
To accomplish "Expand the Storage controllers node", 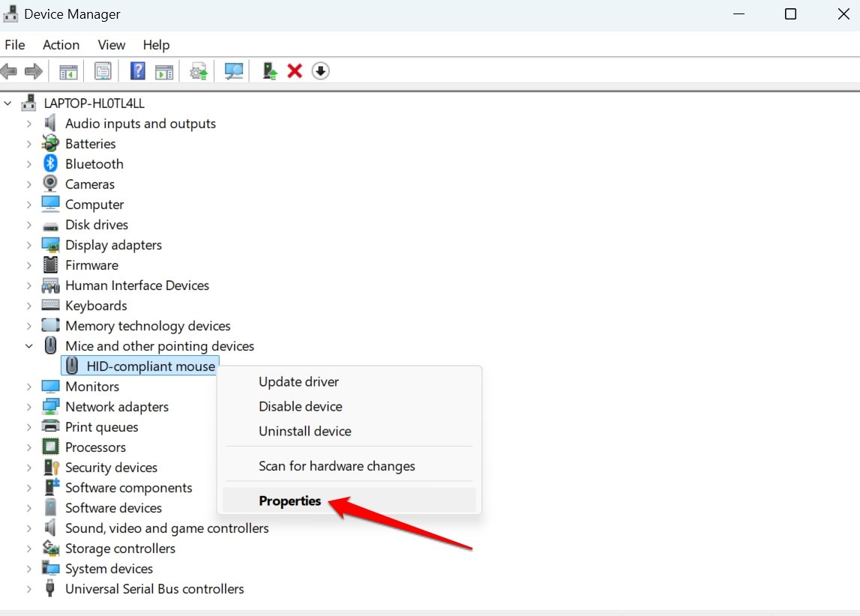I will 29,549.
